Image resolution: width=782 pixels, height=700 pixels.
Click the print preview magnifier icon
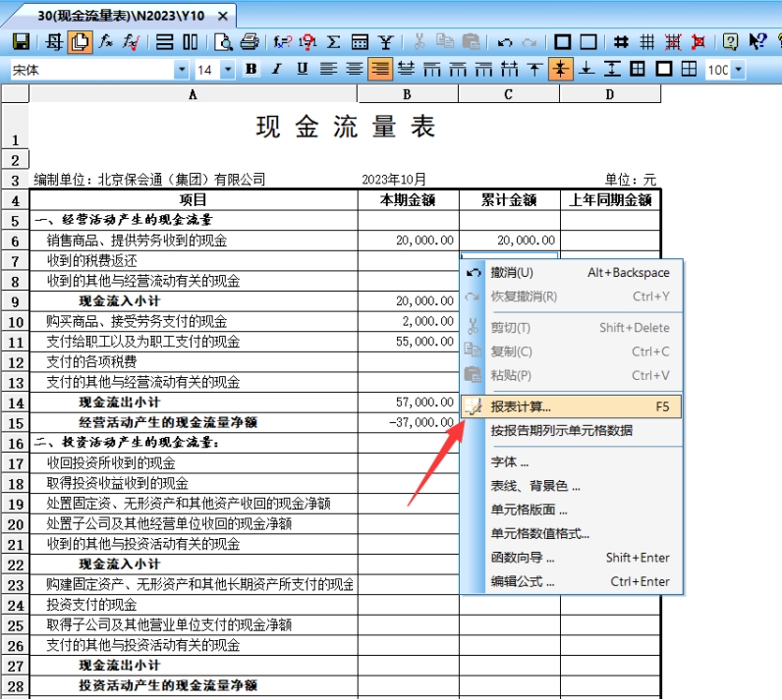point(224,42)
